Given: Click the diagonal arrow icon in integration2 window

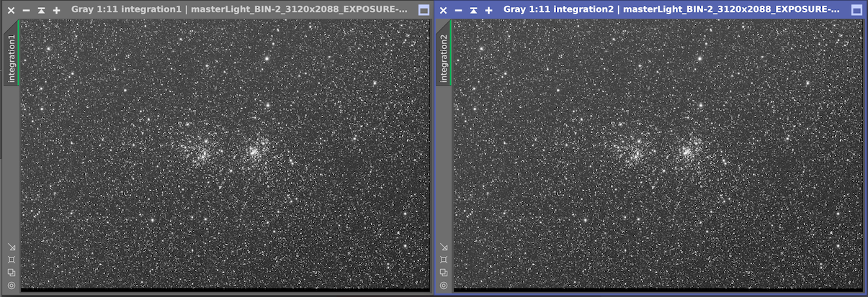Looking at the screenshot, I should 444,247.
